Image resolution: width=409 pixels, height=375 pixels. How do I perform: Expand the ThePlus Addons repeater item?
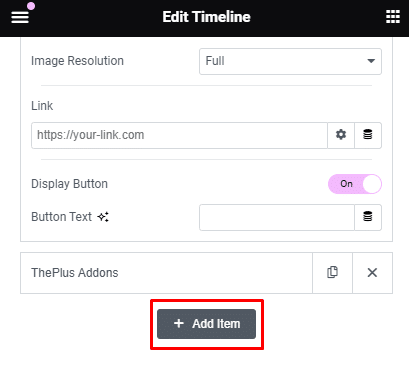tap(166, 273)
